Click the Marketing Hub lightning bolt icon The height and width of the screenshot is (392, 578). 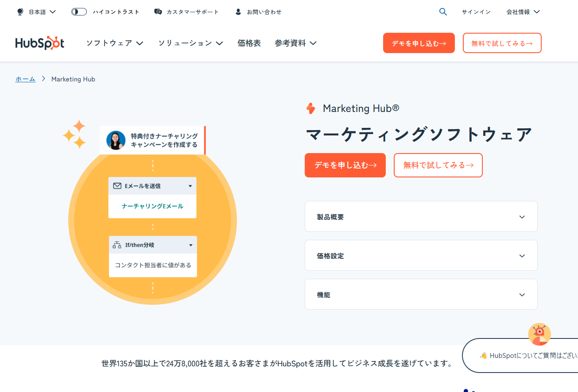click(311, 108)
